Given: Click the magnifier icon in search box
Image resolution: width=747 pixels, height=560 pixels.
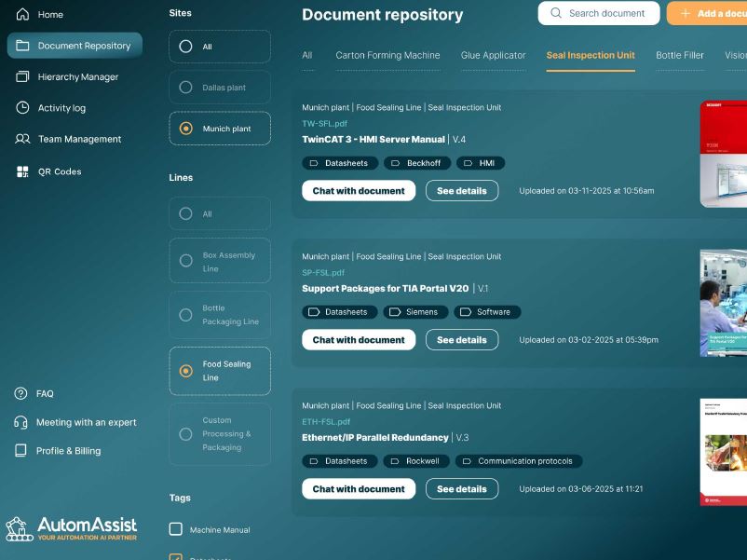Looking at the screenshot, I should coord(556,13).
